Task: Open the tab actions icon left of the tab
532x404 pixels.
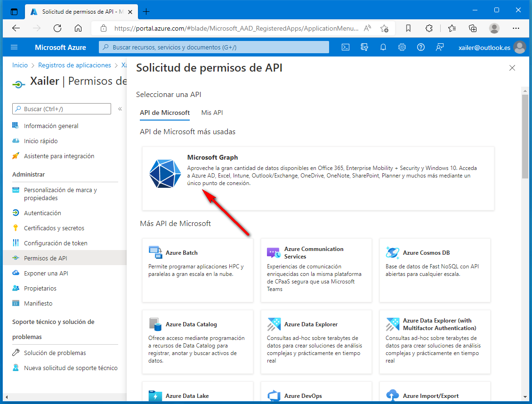Action: (x=14, y=11)
